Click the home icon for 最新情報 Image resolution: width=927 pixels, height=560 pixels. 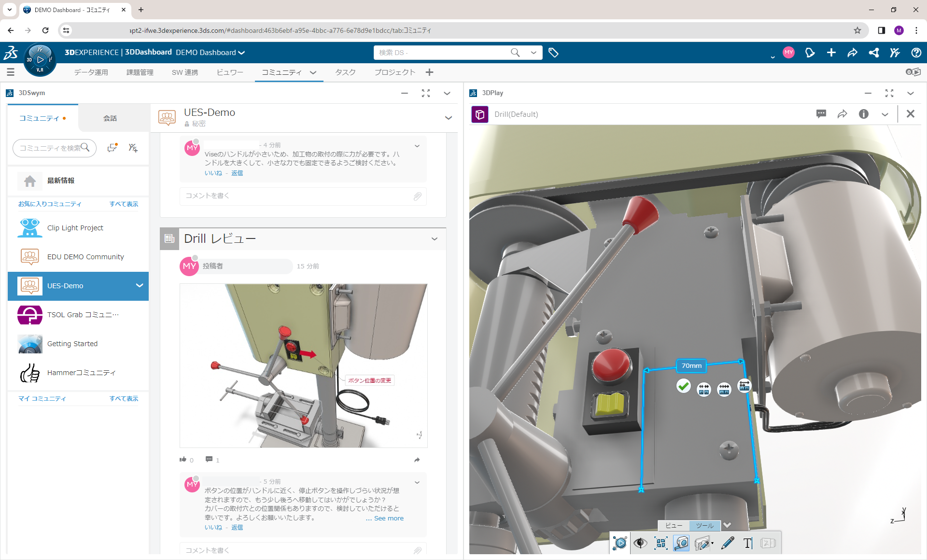[x=30, y=181]
